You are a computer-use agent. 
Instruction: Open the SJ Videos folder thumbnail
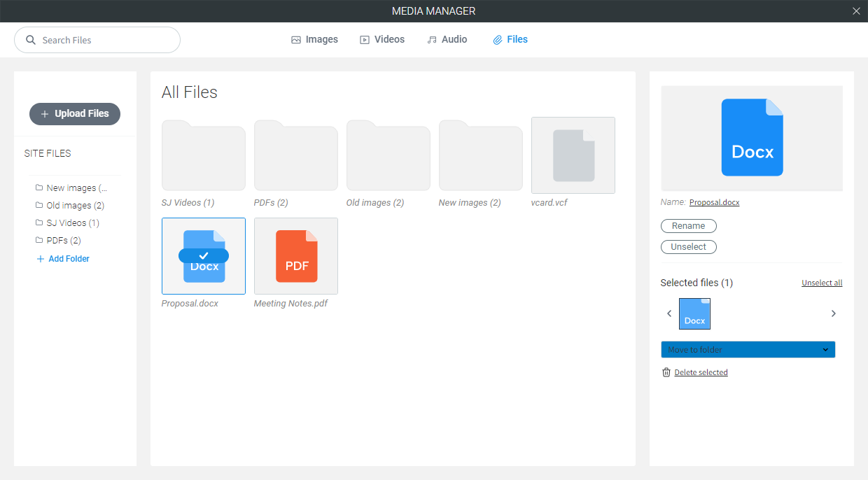pyautogui.click(x=204, y=155)
